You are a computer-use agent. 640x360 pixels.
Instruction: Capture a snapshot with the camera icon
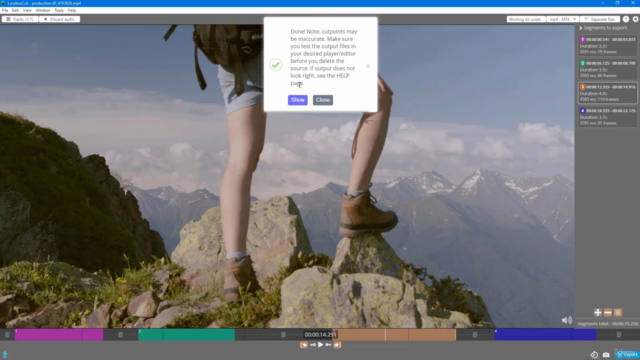[x=606, y=355]
